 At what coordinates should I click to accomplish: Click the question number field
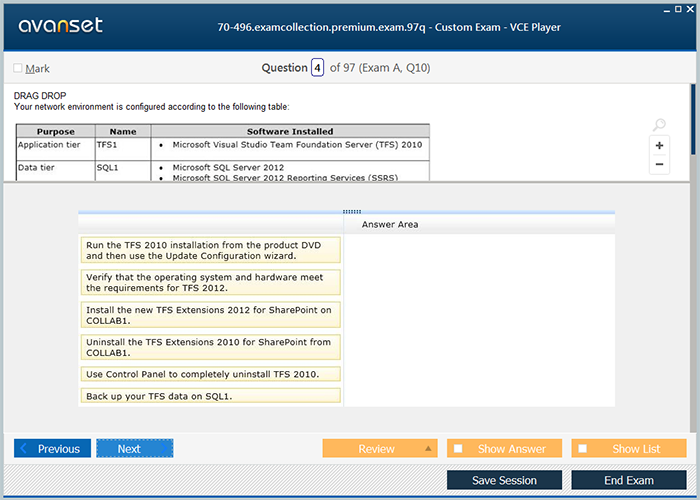317,68
